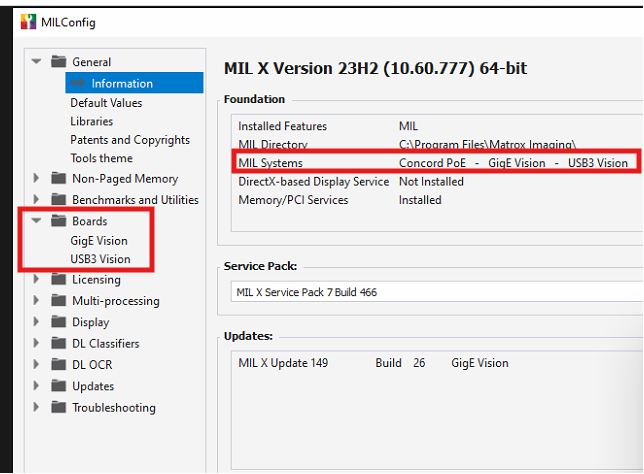Click the DL OCR folder icon

pyautogui.click(x=58, y=364)
